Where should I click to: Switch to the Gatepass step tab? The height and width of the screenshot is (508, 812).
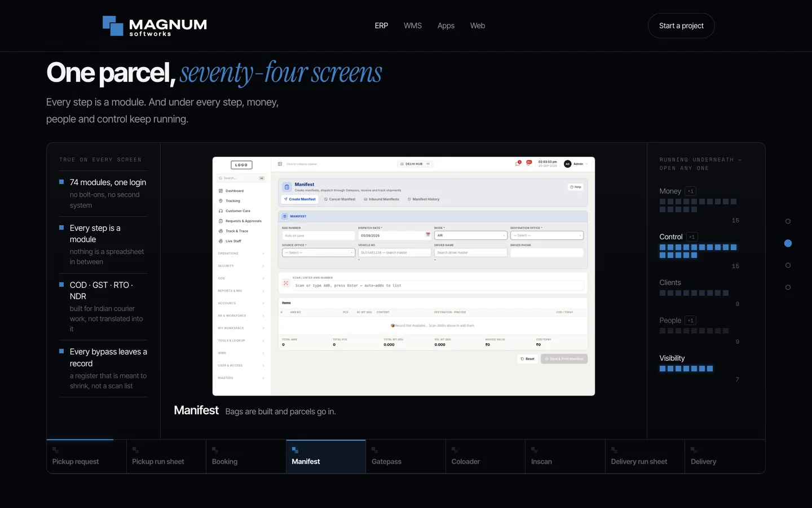coord(405,457)
